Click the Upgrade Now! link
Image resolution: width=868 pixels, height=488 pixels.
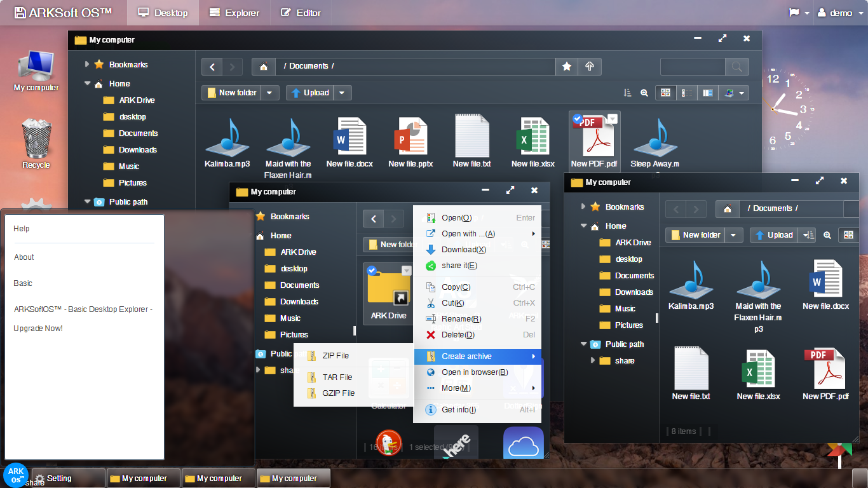tap(38, 329)
